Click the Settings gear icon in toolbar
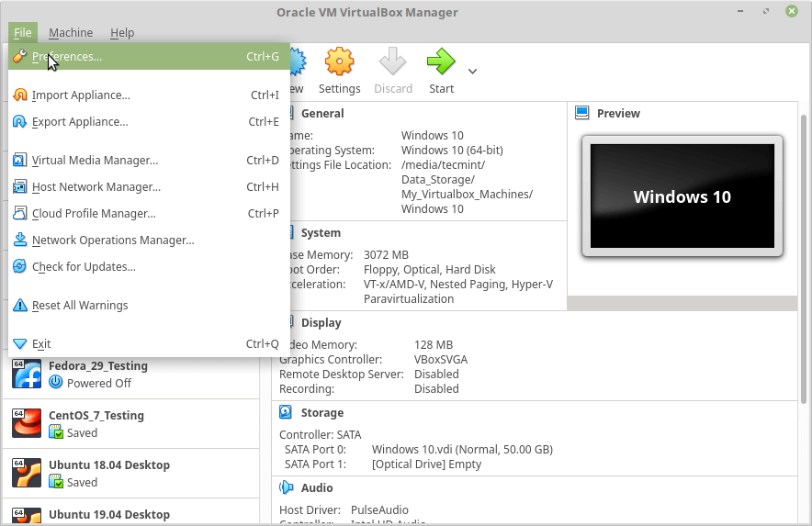The image size is (812, 526). click(x=339, y=62)
